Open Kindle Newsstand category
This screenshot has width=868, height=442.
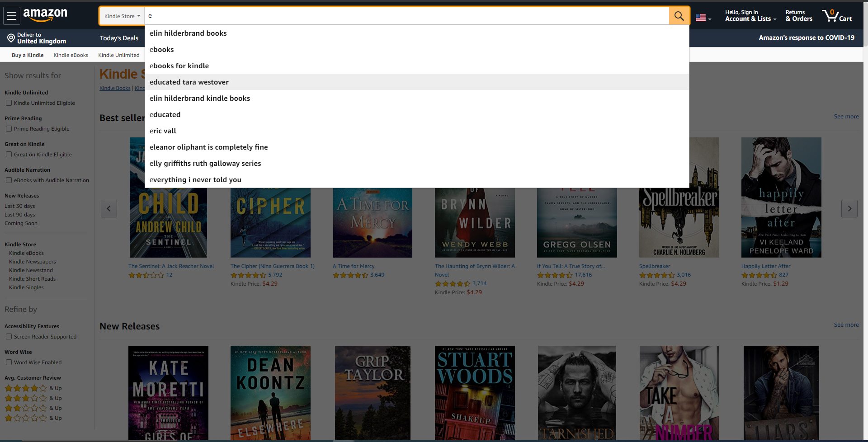(x=31, y=270)
